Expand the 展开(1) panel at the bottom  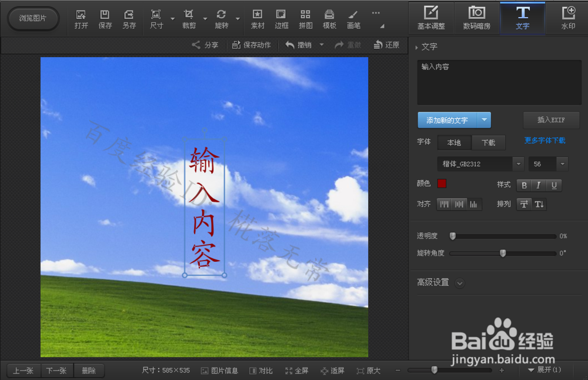point(544,370)
